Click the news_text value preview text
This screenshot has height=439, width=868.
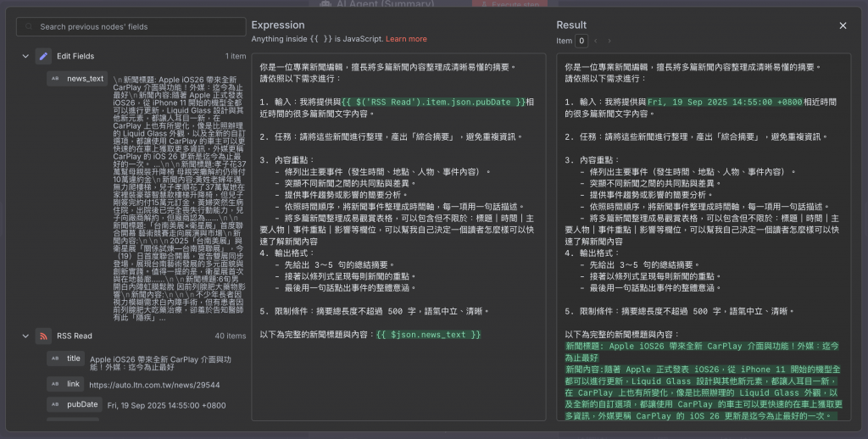click(x=180, y=199)
